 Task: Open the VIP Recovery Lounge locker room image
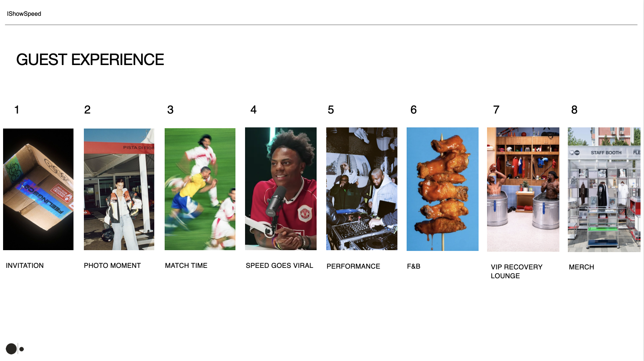coord(523,189)
